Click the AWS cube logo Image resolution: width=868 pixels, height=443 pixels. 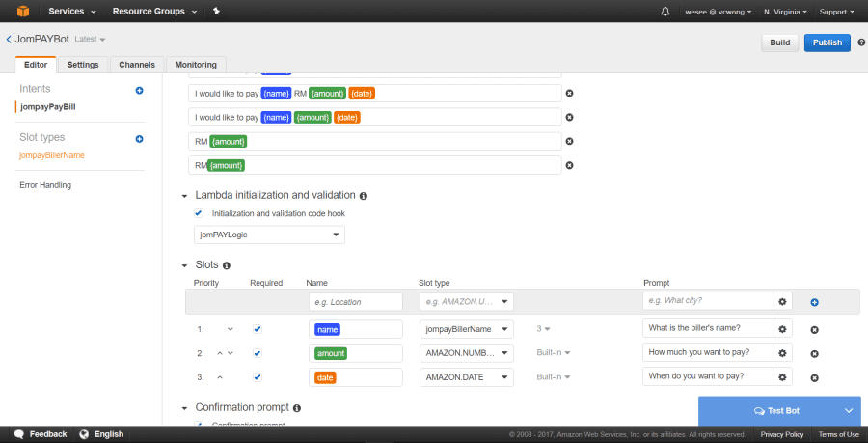23,11
